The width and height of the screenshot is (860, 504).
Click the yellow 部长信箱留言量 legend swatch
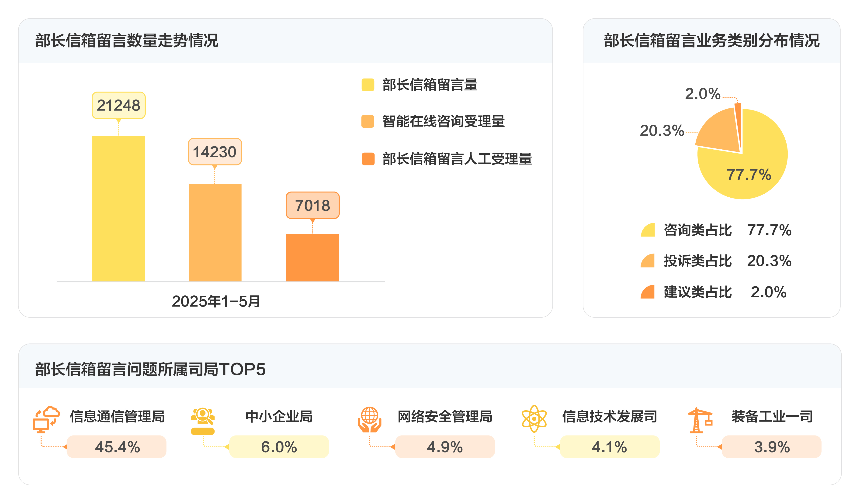[x=368, y=85]
